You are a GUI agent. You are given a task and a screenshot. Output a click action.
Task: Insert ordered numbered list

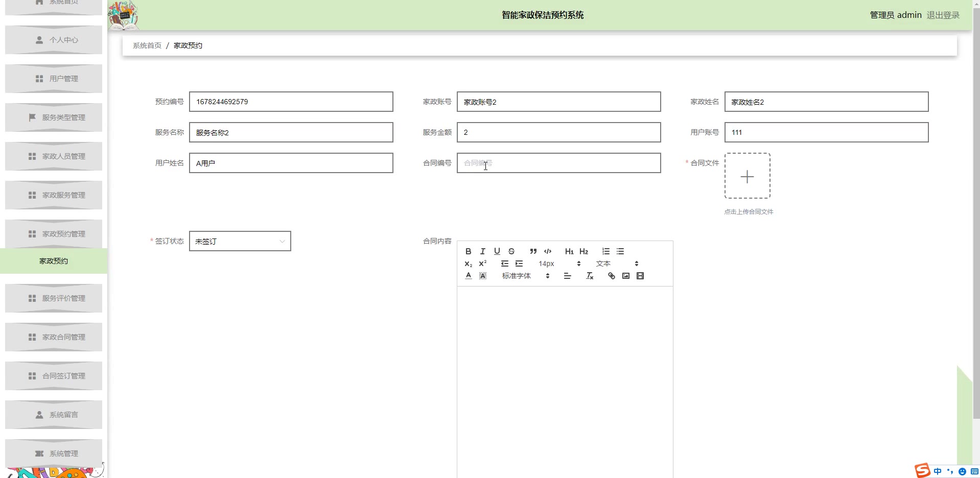(x=606, y=251)
